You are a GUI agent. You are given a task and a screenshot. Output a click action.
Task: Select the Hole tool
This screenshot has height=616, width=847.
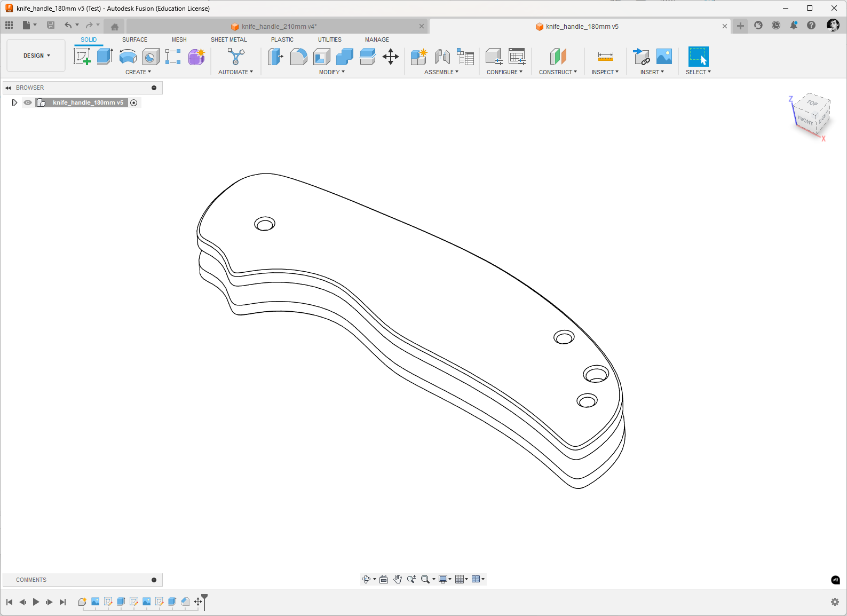(x=151, y=57)
